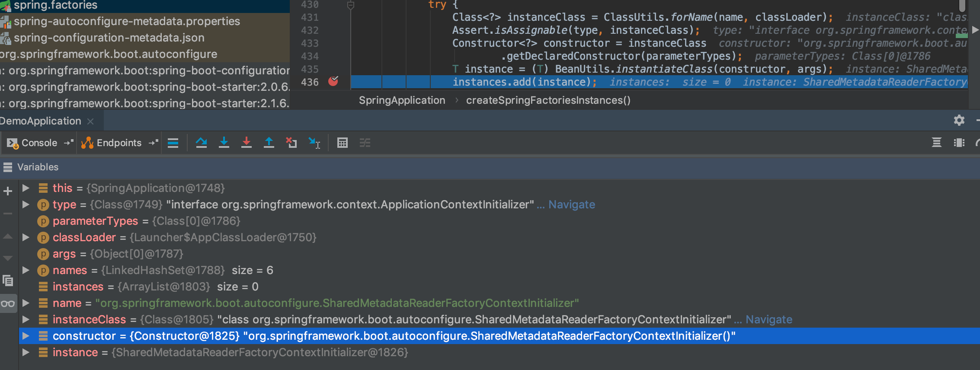
Task: Expand the 'this' variable node
Action: (26, 188)
